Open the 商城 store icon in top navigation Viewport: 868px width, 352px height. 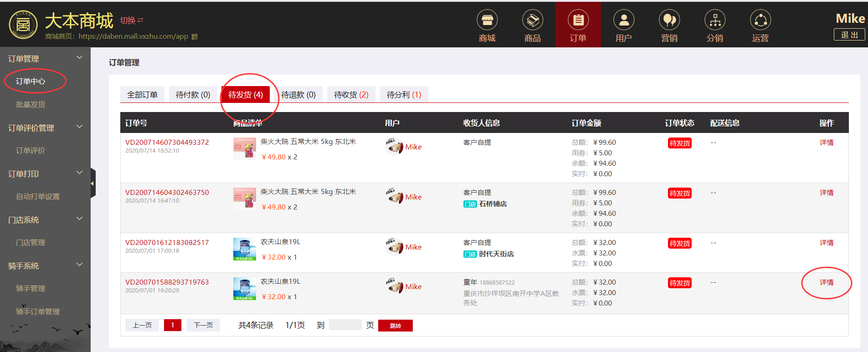487,20
